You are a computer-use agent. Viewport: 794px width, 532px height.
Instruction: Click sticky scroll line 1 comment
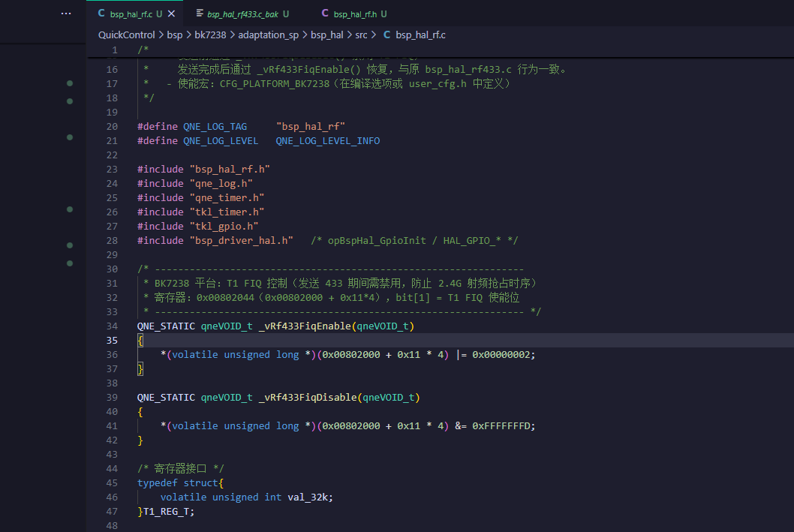tap(143, 50)
